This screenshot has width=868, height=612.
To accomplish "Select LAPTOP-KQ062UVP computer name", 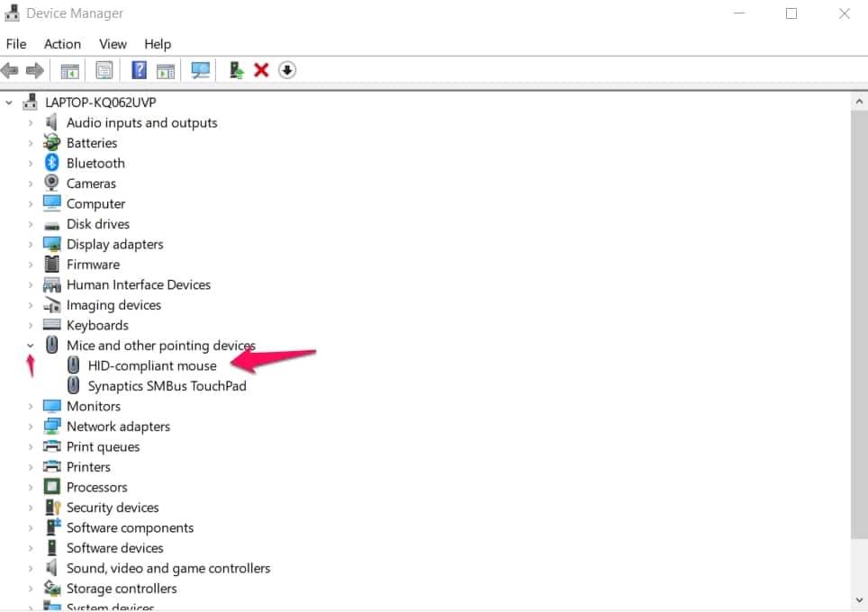I will click(x=101, y=103).
